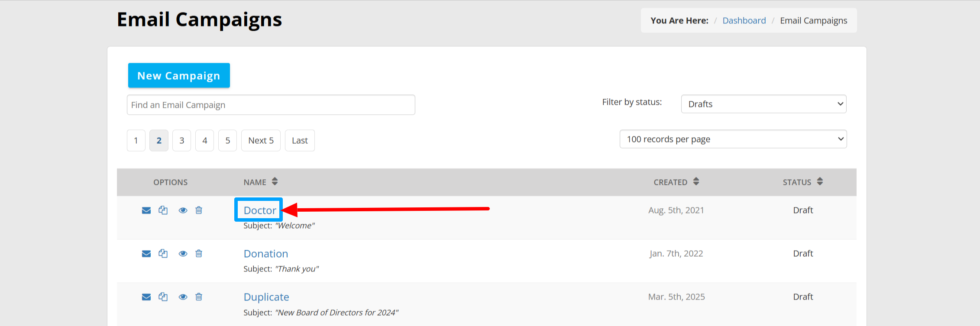Click trash icon on Donation row
Viewport: 980px width, 326px height.
[x=199, y=253]
